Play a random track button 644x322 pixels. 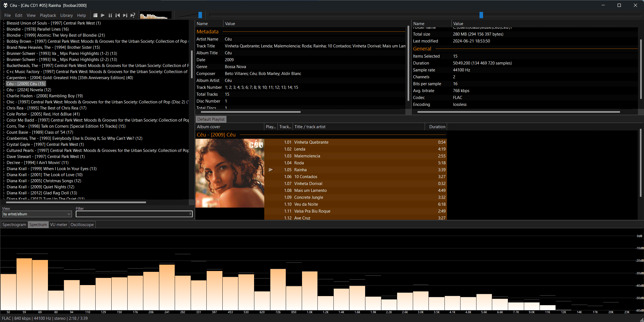click(133, 15)
